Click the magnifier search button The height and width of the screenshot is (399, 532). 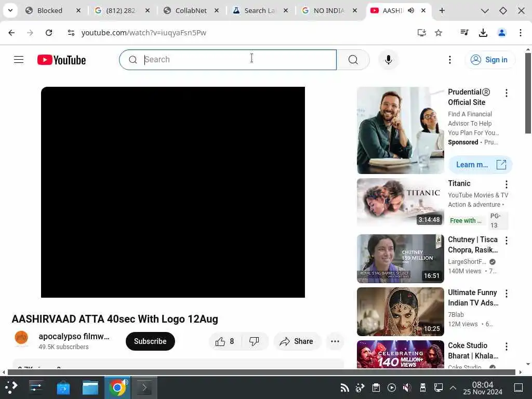[353, 60]
